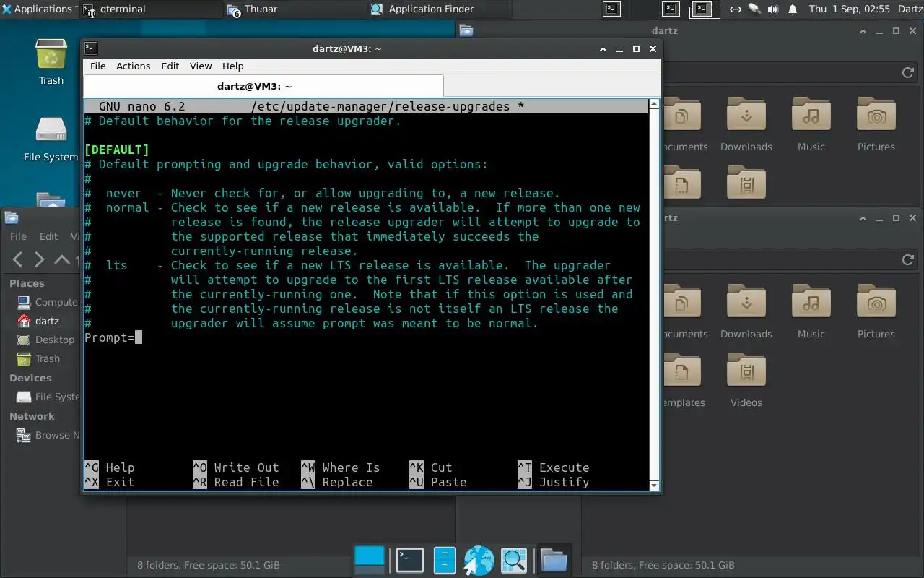Go back in left Thunar window
Screen dimensions: 924x578
click(18, 259)
